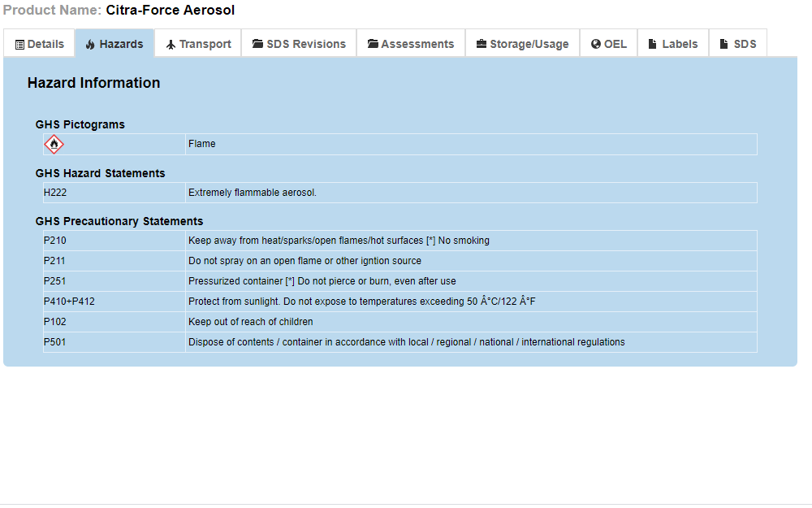
Task: Select the P210 precautionary code
Action: tap(55, 241)
